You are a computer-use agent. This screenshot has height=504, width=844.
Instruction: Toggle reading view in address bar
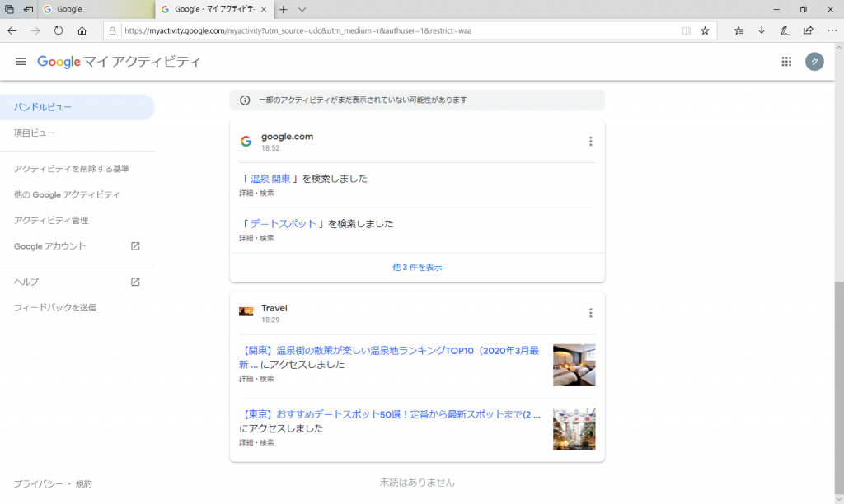coord(686,31)
